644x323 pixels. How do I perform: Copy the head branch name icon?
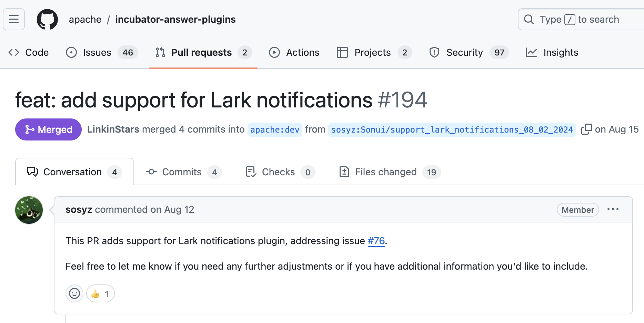pyautogui.click(x=586, y=129)
